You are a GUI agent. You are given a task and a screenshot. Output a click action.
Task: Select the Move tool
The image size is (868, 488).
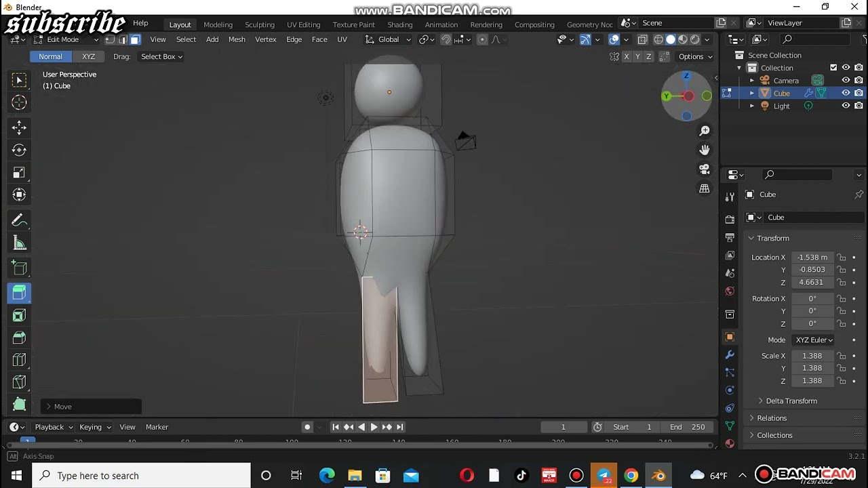19,127
